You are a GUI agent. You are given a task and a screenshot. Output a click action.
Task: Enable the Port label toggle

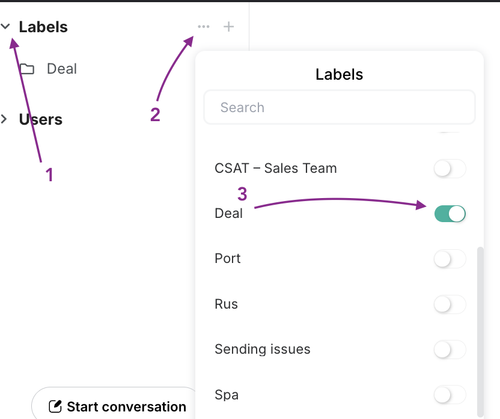[x=450, y=259]
